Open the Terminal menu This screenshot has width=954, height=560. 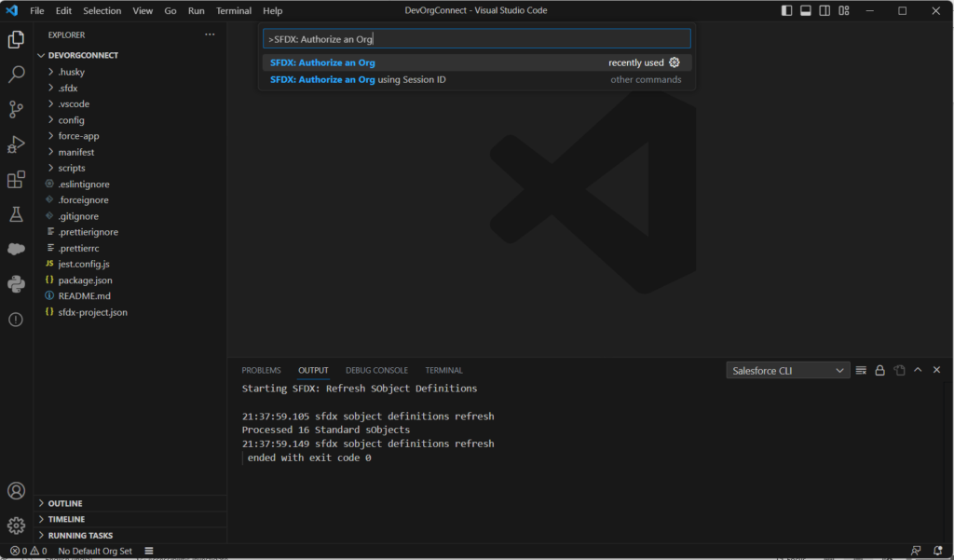pyautogui.click(x=233, y=11)
